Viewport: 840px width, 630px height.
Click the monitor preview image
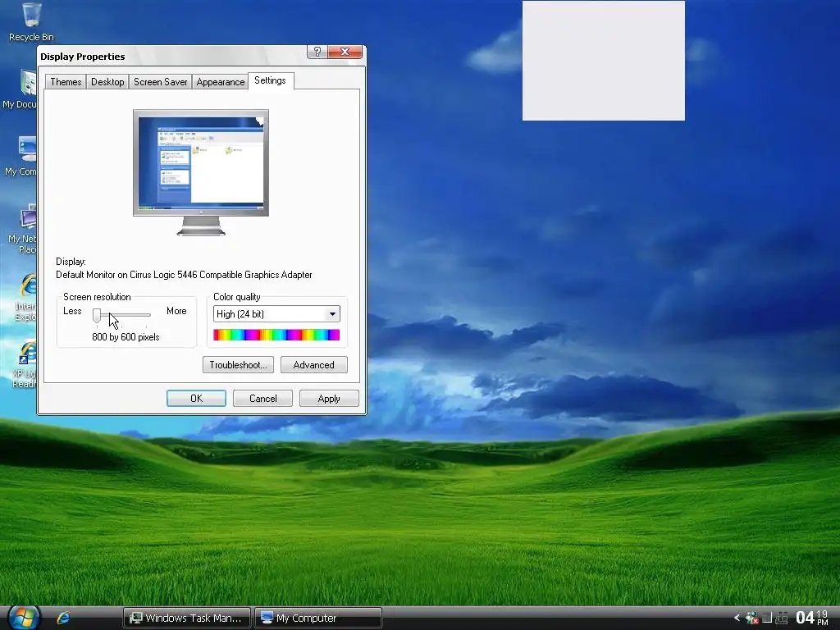tap(201, 172)
